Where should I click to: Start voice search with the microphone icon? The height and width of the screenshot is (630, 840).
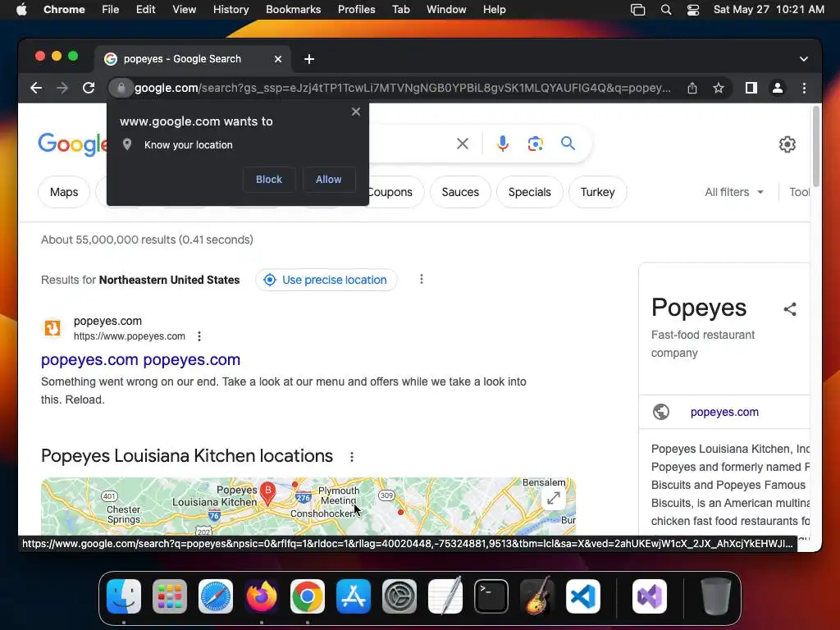pyautogui.click(x=503, y=144)
